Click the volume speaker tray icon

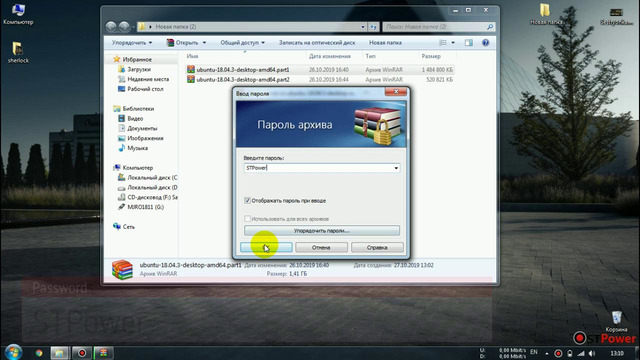coord(593,353)
